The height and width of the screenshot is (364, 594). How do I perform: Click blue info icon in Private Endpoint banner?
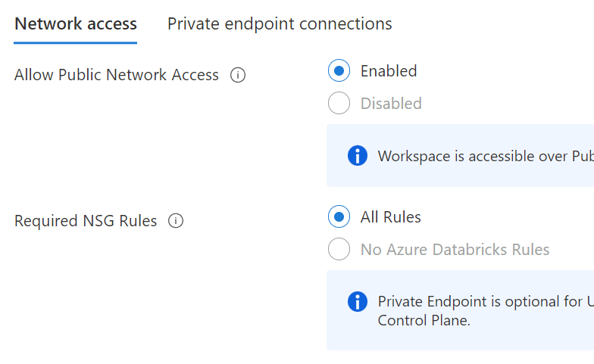click(x=357, y=301)
